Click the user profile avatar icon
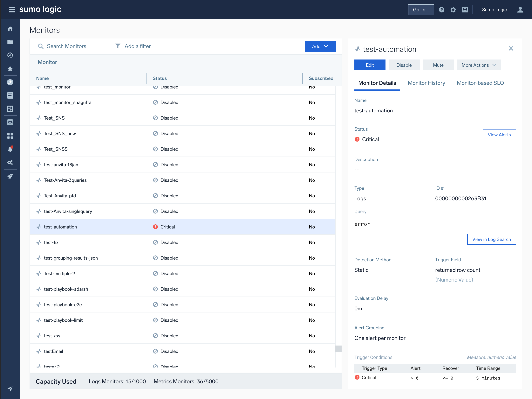Viewport: 532px width, 399px height. [x=520, y=10]
